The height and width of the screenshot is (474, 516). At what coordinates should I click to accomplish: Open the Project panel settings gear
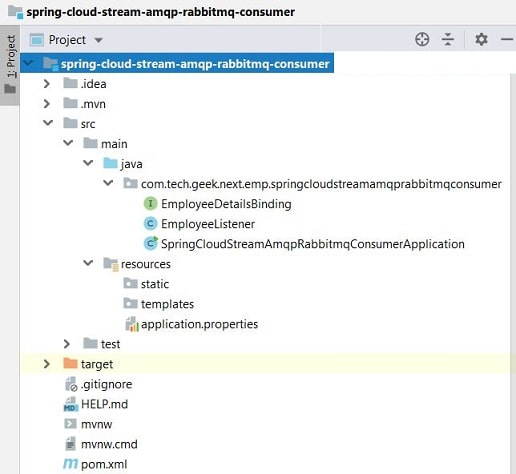point(481,40)
